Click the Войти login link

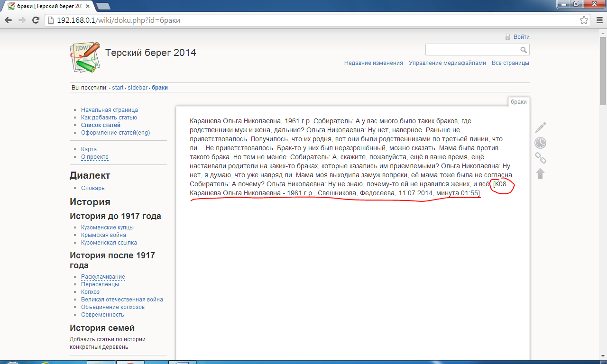pos(521,37)
